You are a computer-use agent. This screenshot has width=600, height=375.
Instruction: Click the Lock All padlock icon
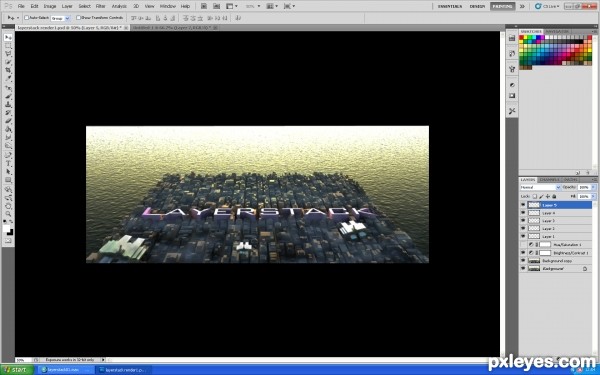pos(554,196)
